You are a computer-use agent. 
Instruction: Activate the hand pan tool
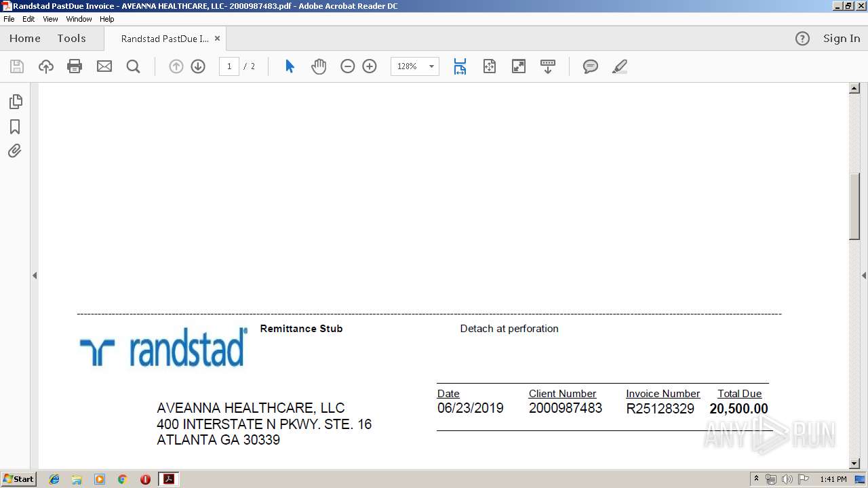(319, 66)
